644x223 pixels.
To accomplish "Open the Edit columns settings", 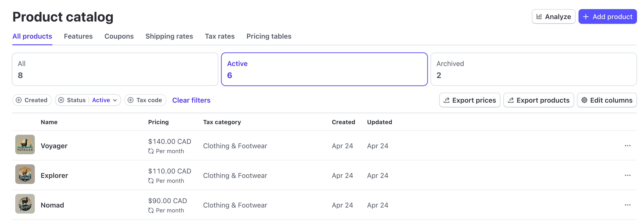I will pos(607,100).
